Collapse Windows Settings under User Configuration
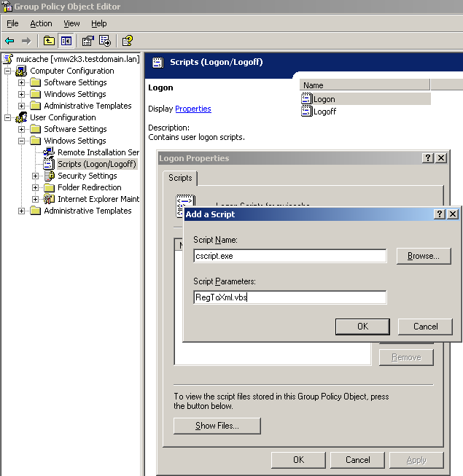463x476 pixels. tap(21, 141)
